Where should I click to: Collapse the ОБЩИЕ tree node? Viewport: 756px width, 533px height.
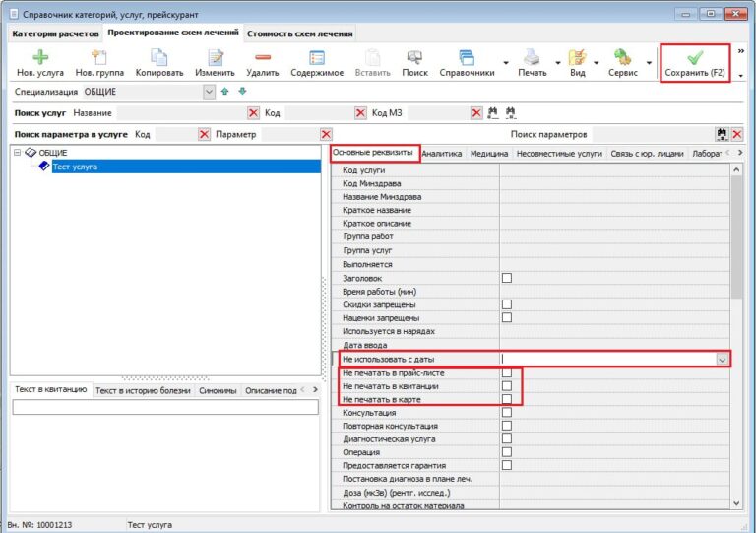click(x=18, y=153)
